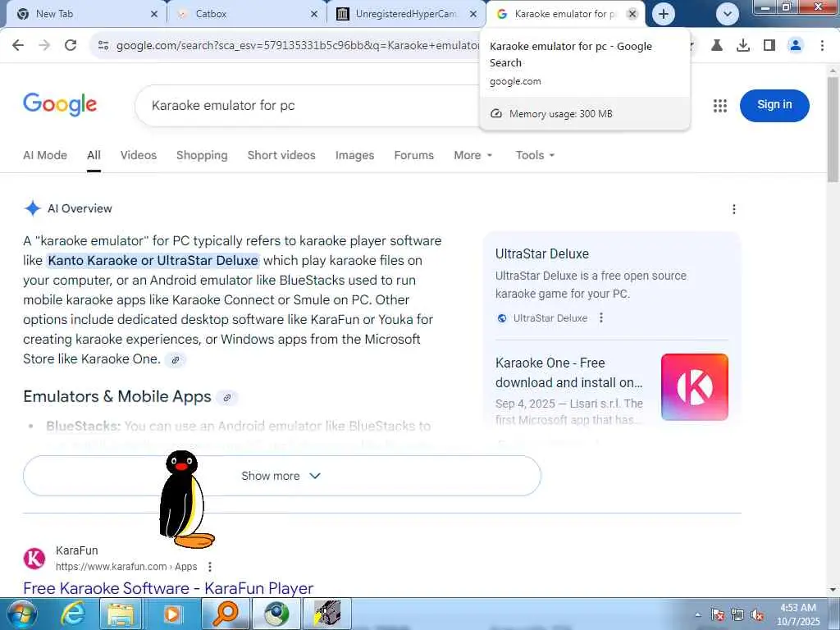Viewport: 840px width, 630px height.
Task: Reload the page with the refresh icon
Action: [x=71, y=45]
